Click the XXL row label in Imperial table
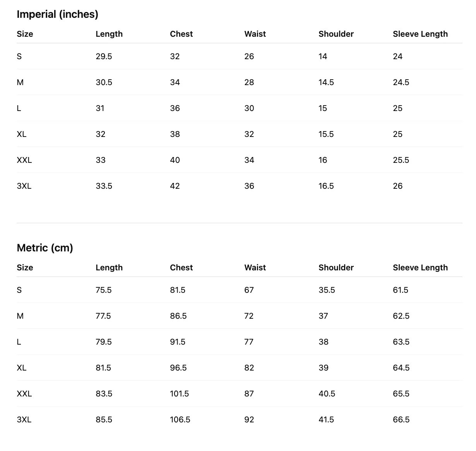The height and width of the screenshot is (451, 476). (24, 160)
